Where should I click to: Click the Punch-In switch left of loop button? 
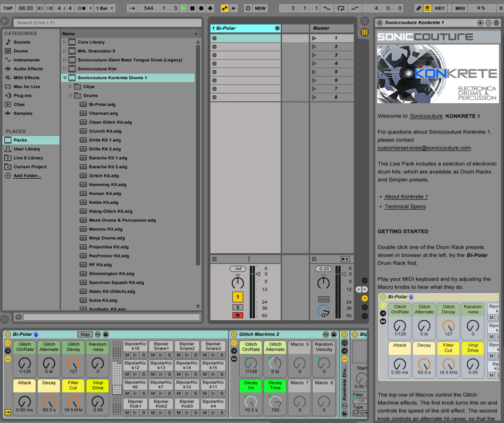coord(326,9)
